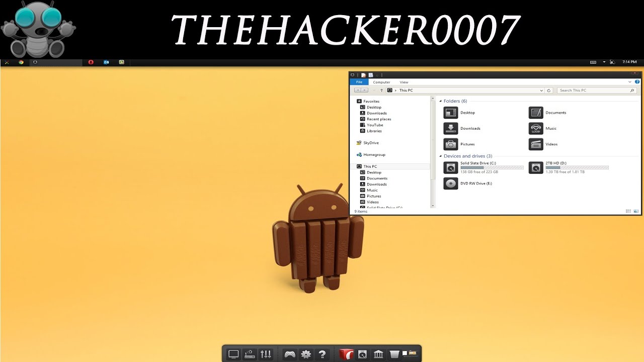644x362 pixels.
Task: Select SkyDrive in navigation pane
Action: click(368, 143)
